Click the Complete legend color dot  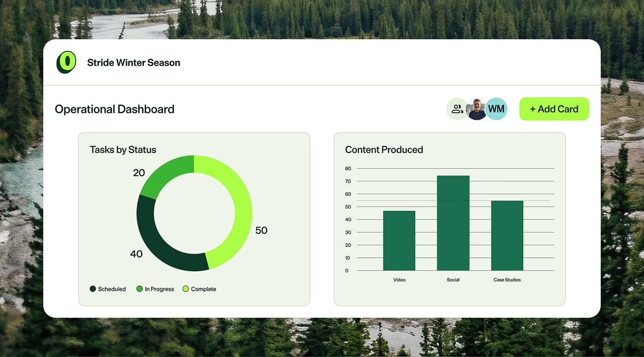pos(186,289)
